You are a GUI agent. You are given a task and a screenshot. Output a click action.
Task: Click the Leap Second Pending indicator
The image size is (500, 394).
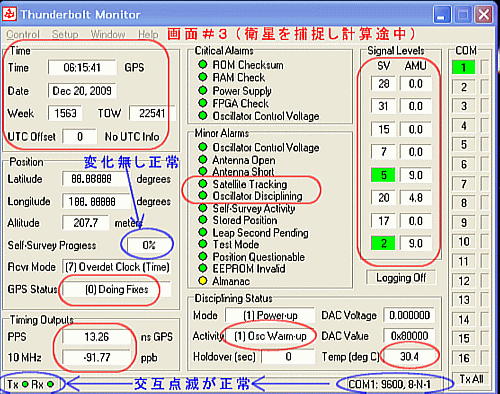click(x=202, y=232)
